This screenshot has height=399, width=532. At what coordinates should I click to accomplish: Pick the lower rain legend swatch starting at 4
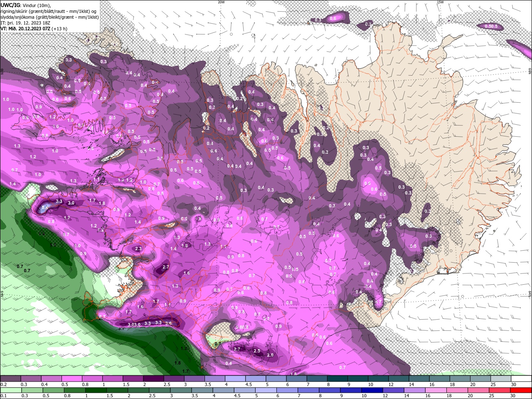tap(223, 390)
